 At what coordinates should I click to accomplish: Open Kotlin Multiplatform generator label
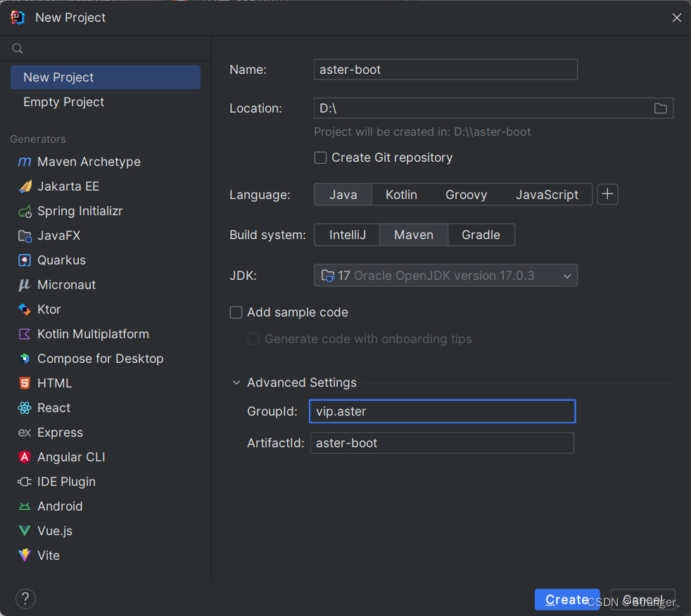(93, 334)
